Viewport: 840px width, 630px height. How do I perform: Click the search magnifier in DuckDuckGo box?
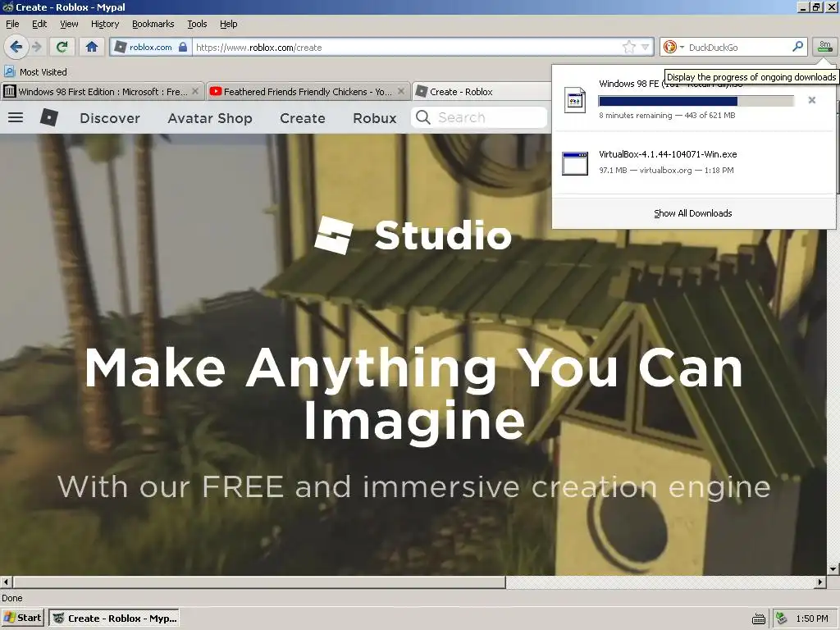pyautogui.click(x=797, y=47)
